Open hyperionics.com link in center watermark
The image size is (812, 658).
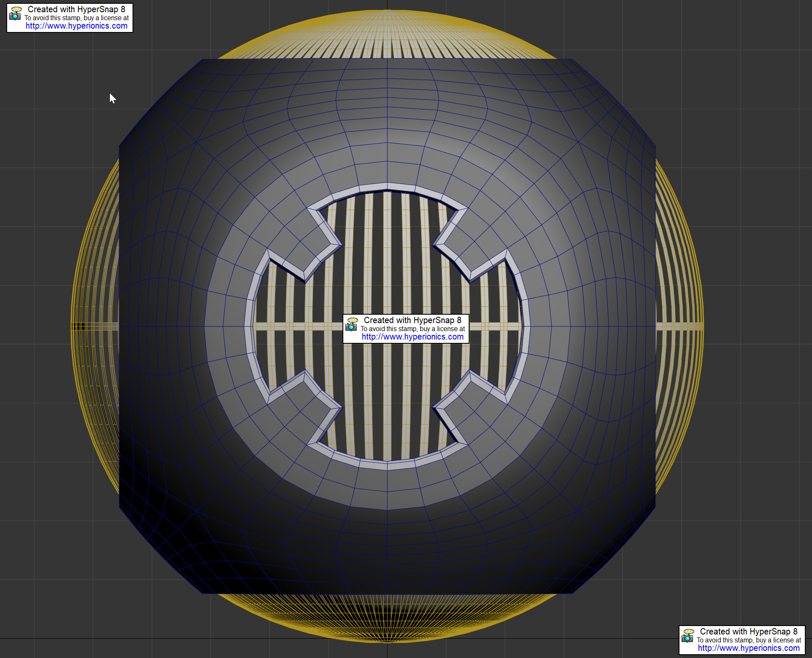[412, 337]
